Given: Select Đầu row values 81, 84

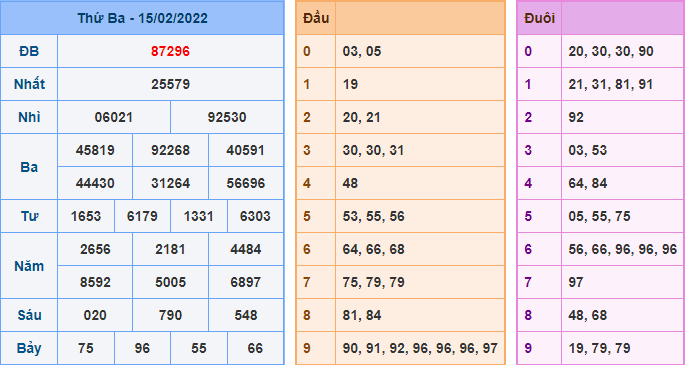Looking at the screenshot, I should coord(362,315).
